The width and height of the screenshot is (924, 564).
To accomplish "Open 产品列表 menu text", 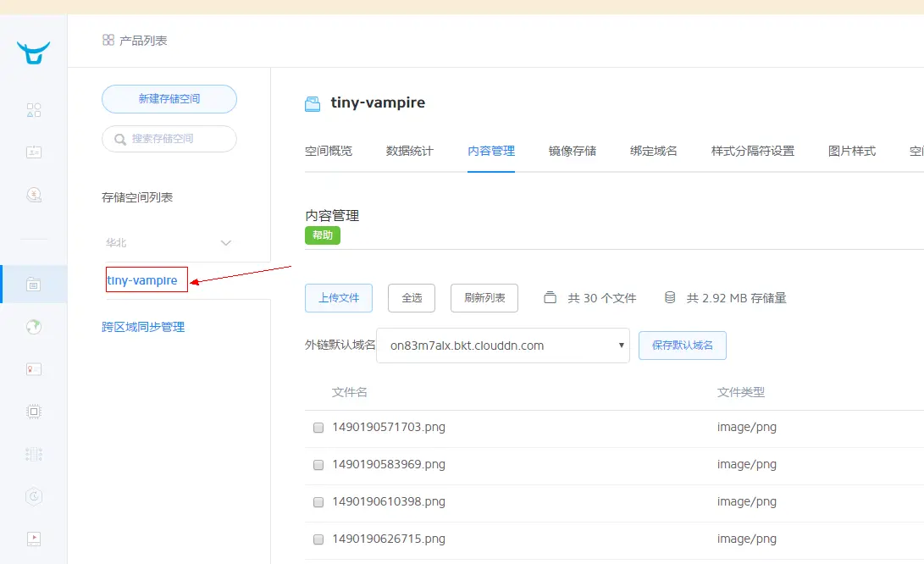I will point(143,40).
